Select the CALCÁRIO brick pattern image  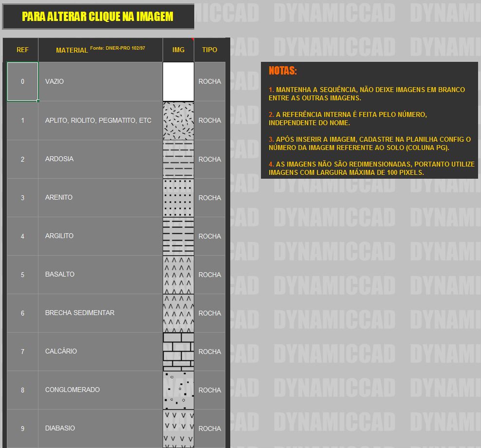178,352
